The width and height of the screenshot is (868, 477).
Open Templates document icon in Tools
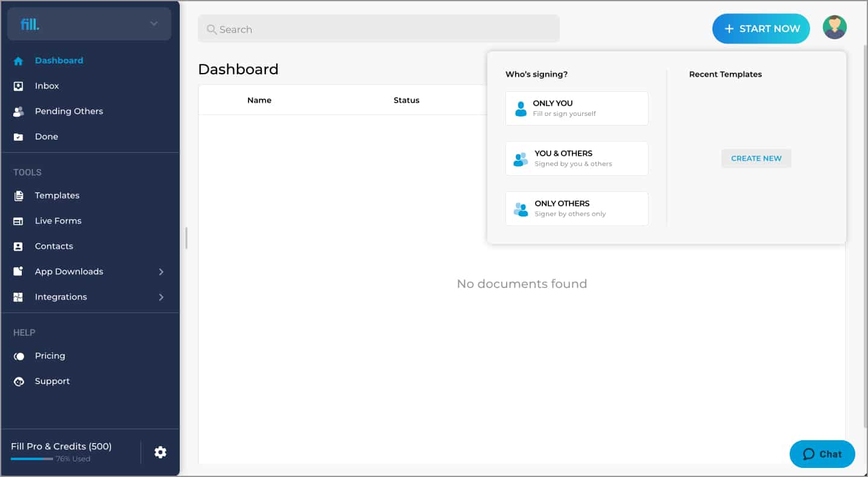click(x=19, y=196)
